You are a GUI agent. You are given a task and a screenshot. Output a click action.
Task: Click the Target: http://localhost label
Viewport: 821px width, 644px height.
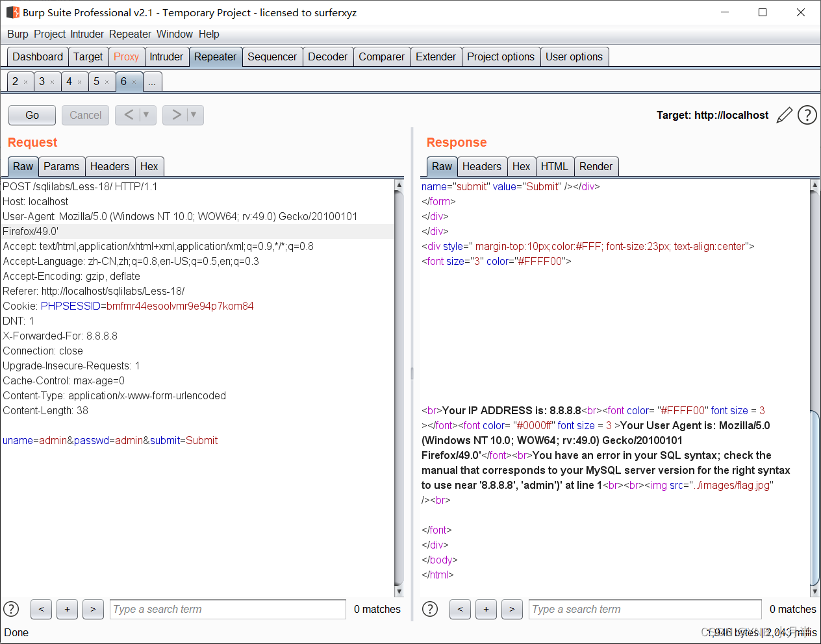coord(713,115)
